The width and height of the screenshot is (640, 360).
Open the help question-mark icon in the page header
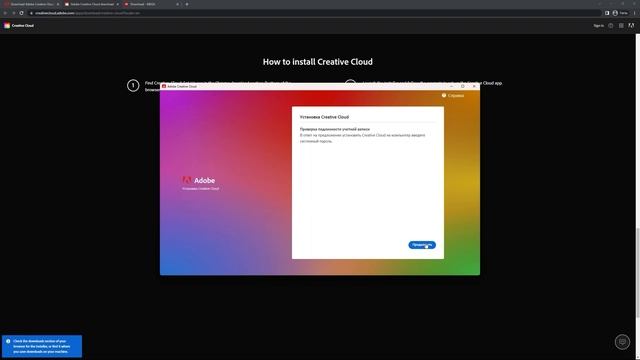[611, 26]
